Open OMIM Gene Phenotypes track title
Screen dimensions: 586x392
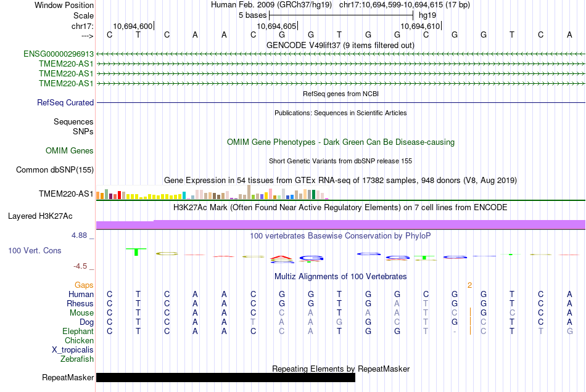click(340, 142)
